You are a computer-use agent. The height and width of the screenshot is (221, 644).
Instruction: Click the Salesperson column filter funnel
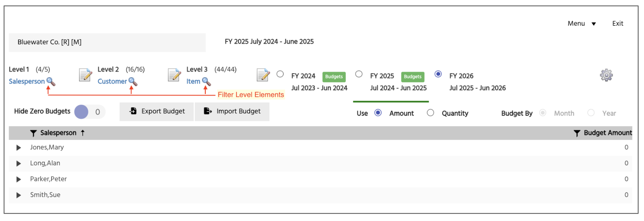coord(33,133)
